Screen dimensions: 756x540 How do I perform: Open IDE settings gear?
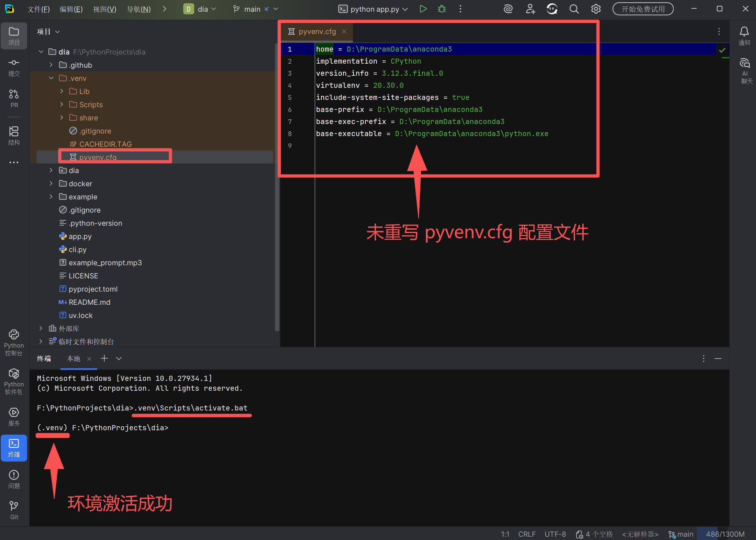(596, 9)
